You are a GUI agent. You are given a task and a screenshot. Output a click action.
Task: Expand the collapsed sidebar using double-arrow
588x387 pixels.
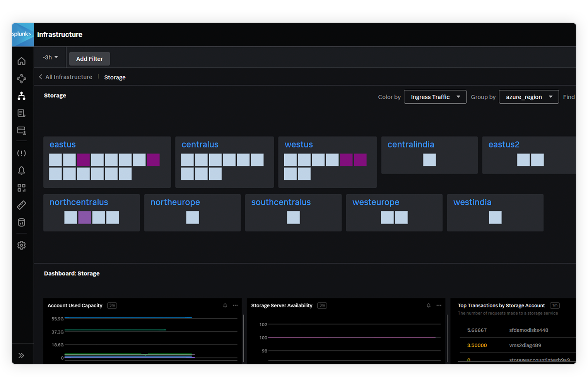tap(22, 355)
